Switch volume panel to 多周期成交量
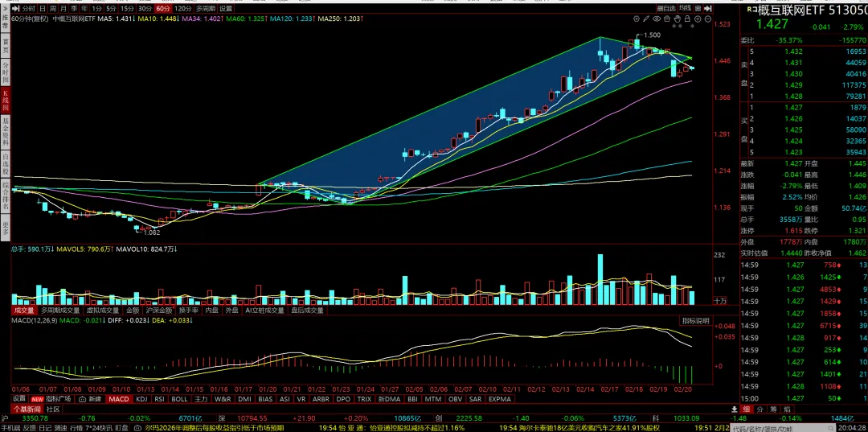The width and height of the screenshot is (868, 432). (60, 311)
